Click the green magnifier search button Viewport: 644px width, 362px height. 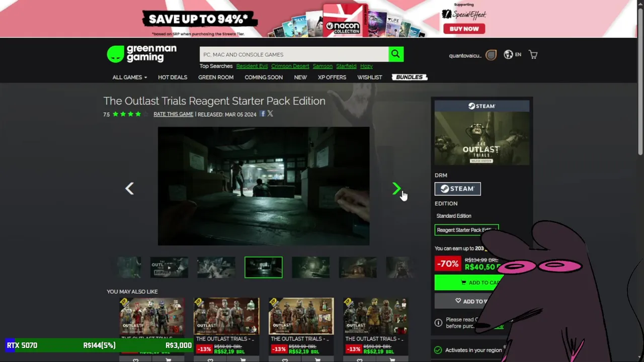395,54
